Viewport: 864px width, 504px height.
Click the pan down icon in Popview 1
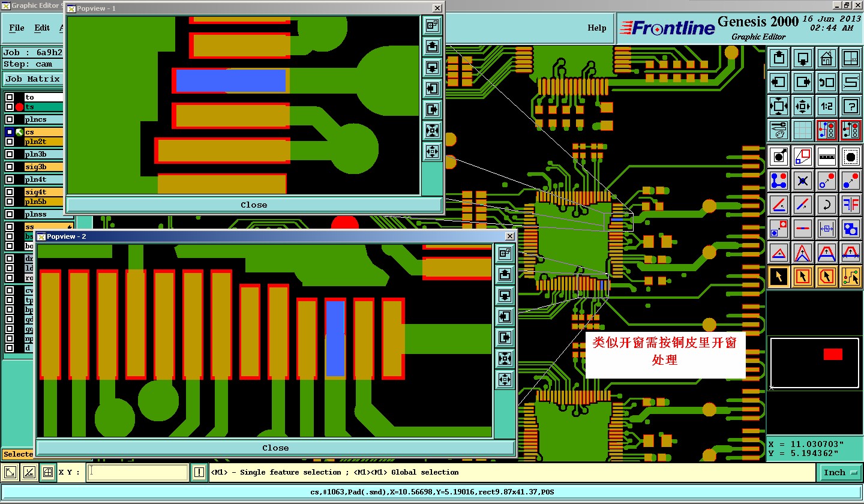click(432, 67)
